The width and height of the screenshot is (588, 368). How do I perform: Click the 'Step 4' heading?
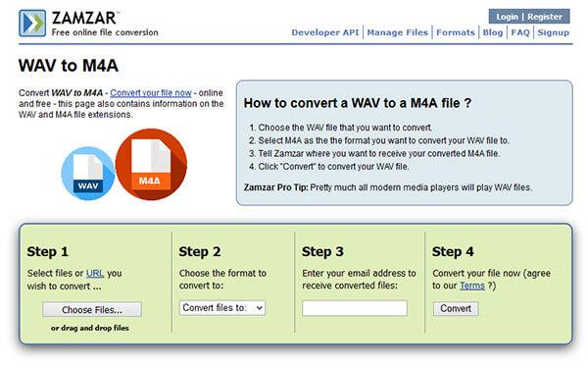tap(453, 251)
